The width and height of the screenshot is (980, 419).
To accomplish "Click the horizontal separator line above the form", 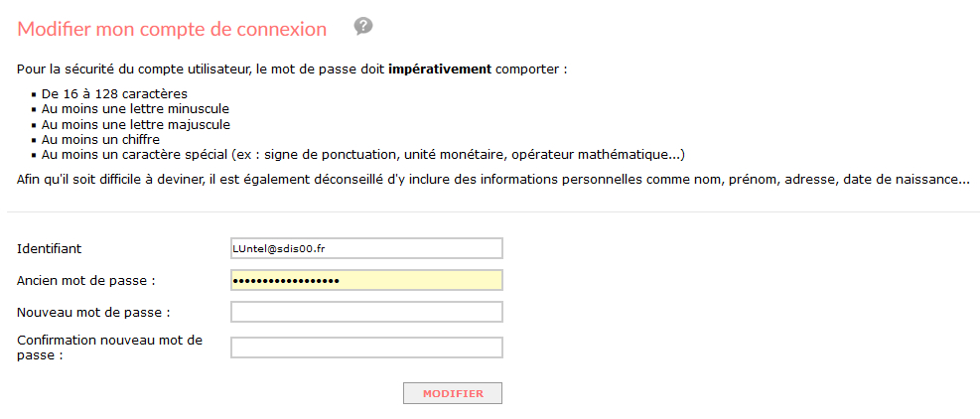I will pyautogui.click(x=493, y=212).
